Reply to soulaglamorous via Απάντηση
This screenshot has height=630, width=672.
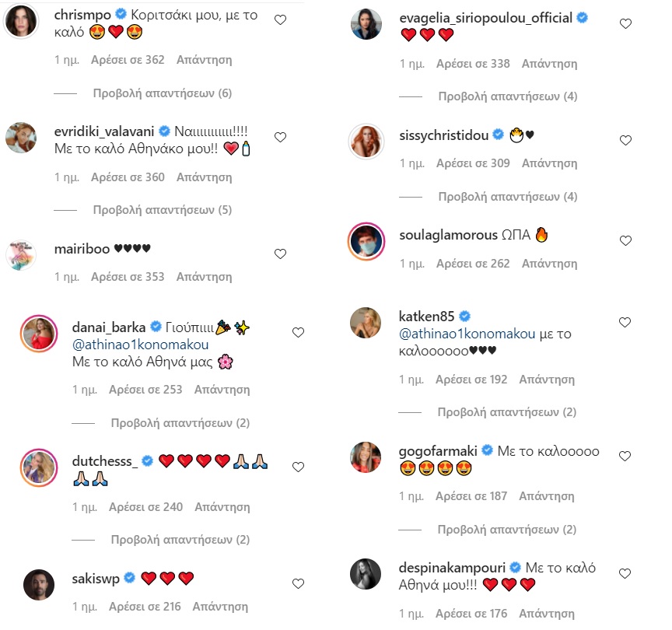(x=549, y=264)
